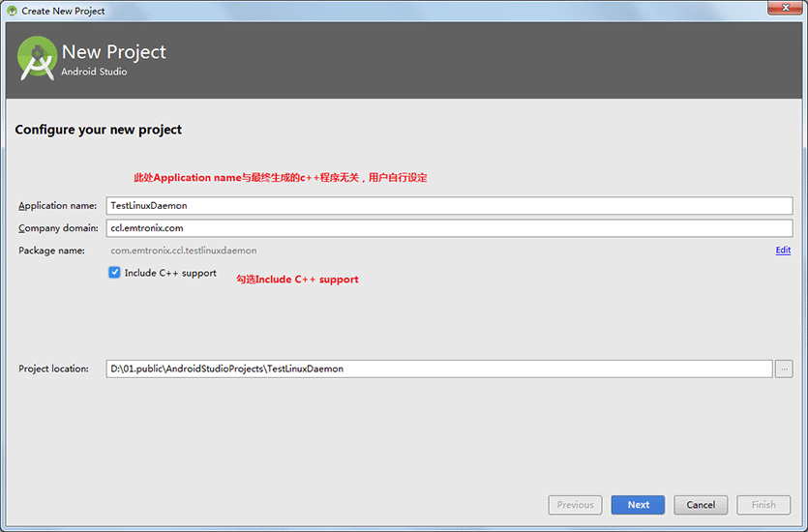Click the 'Application name:' label
Image resolution: width=808 pixels, height=532 pixels.
click(58, 205)
